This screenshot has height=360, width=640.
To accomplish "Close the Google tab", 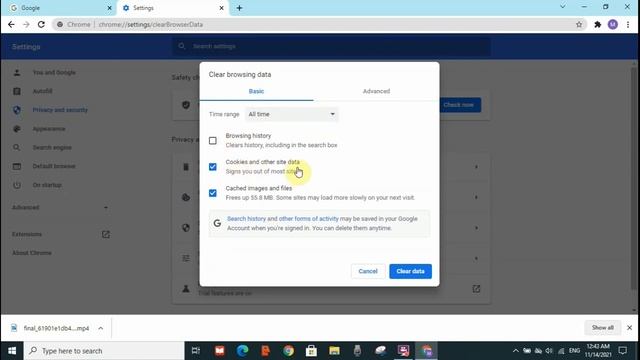I will click(x=109, y=8).
